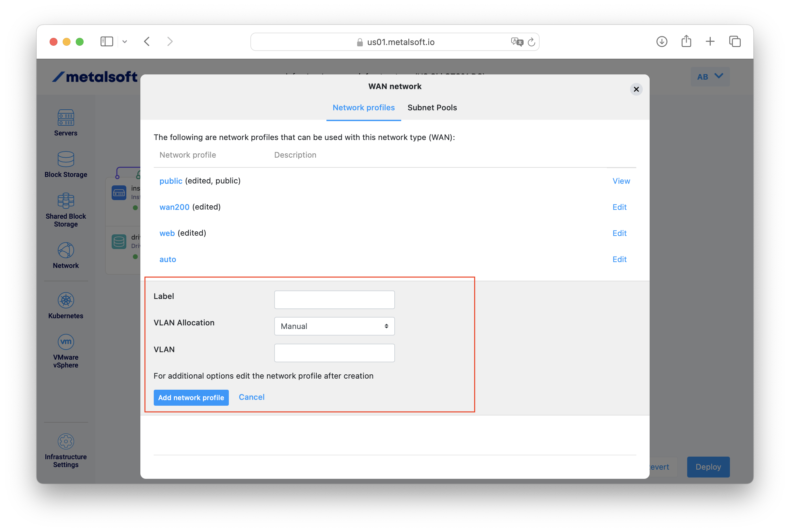This screenshot has width=790, height=532.
Task: Expand the Safari sidebar chevron menu
Action: point(125,41)
